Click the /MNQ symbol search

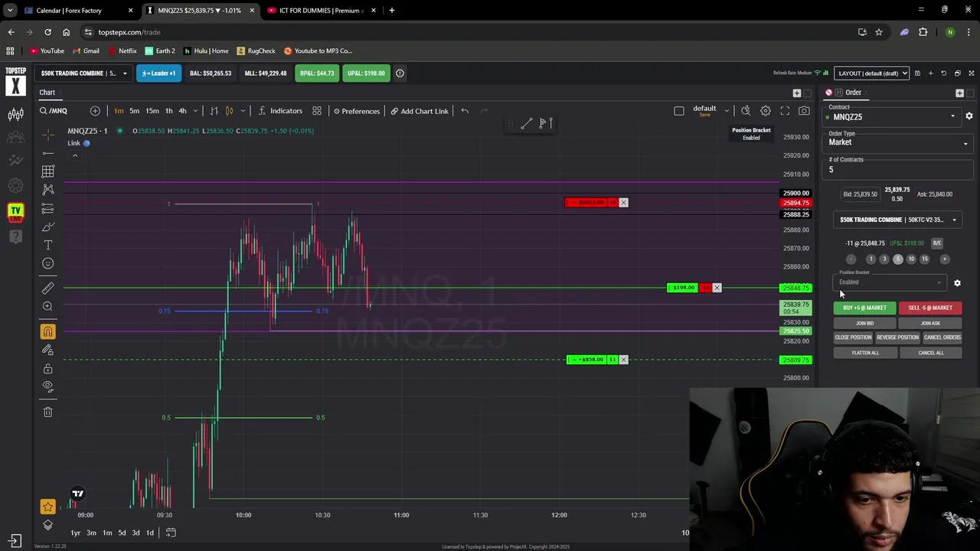pyautogui.click(x=58, y=111)
